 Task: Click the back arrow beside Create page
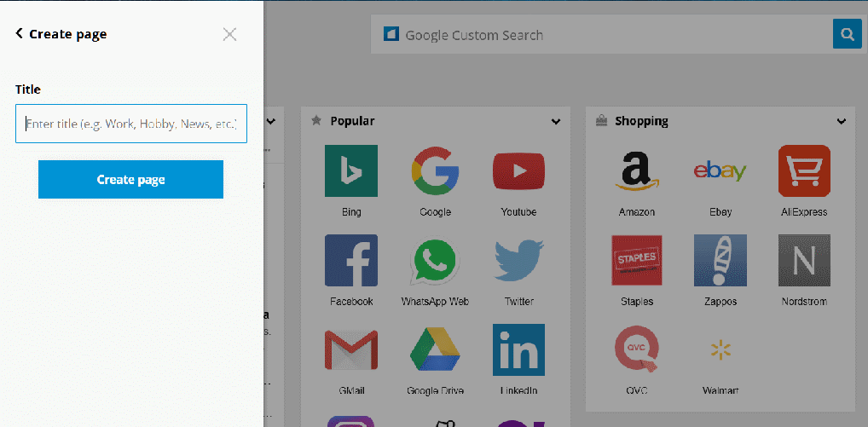[x=20, y=34]
